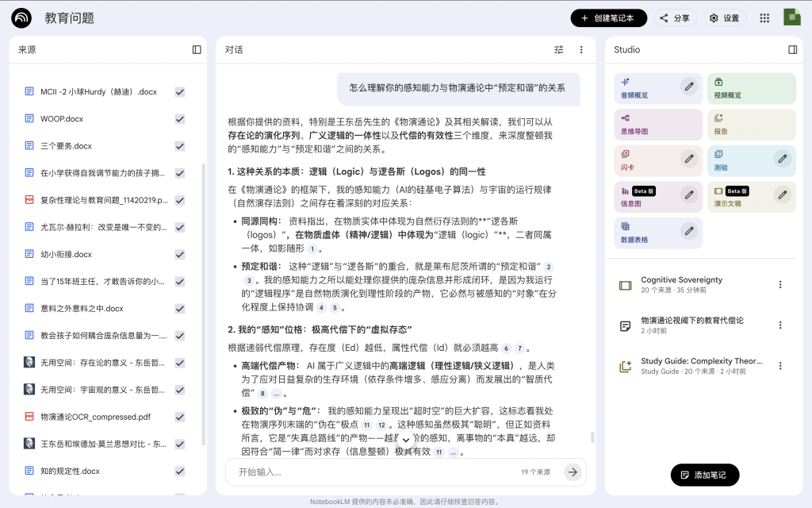Click the send arrow button
Screen dimensions: 812x508
[573, 471]
